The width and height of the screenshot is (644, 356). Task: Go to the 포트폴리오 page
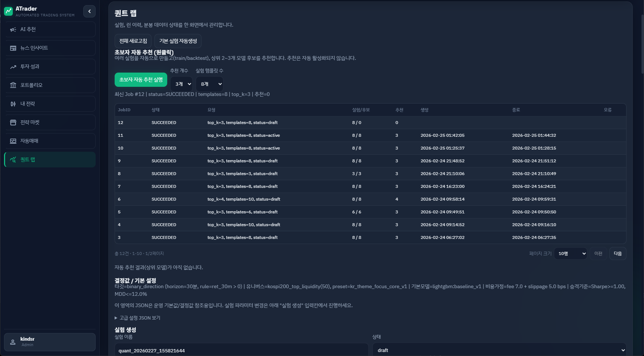50,85
